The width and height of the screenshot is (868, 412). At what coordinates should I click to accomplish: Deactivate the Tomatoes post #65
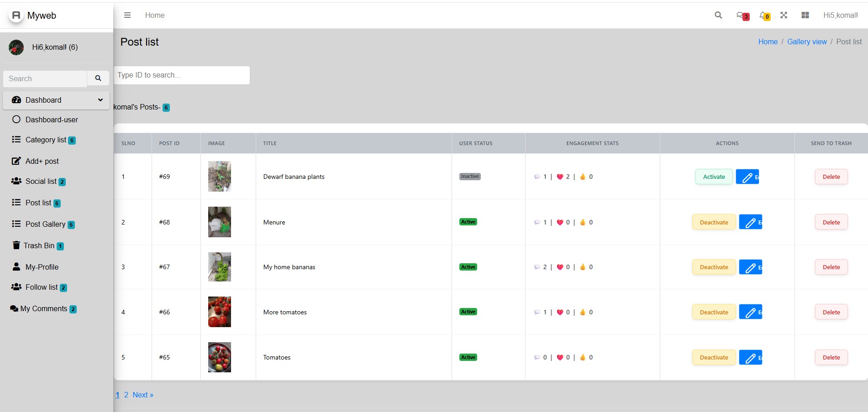click(x=714, y=357)
